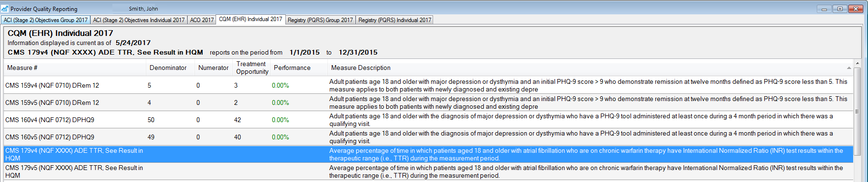Click the Provider Quality Reporting app icon
This screenshot has width=868, height=182.
click(x=5, y=9)
